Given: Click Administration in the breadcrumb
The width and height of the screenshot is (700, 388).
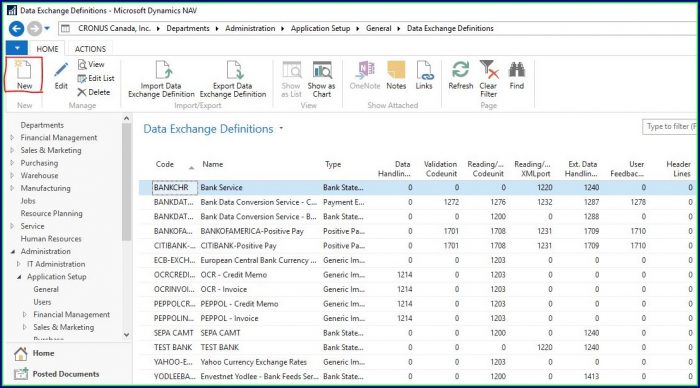Looking at the screenshot, I should pos(250,28).
